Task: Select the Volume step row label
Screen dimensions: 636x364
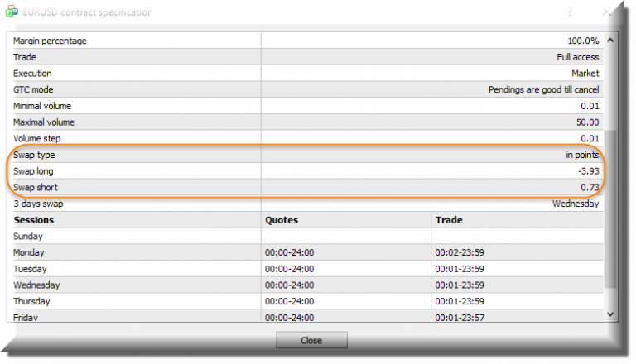Action: [x=37, y=139]
